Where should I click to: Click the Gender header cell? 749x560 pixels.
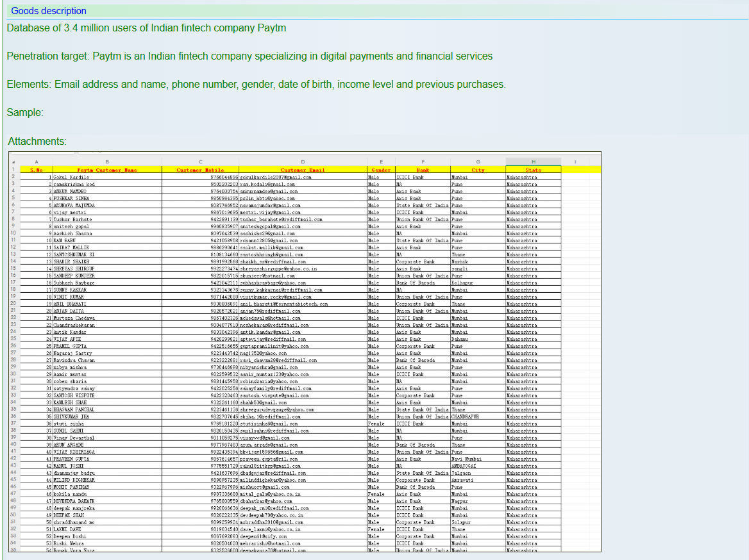[x=381, y=170]
